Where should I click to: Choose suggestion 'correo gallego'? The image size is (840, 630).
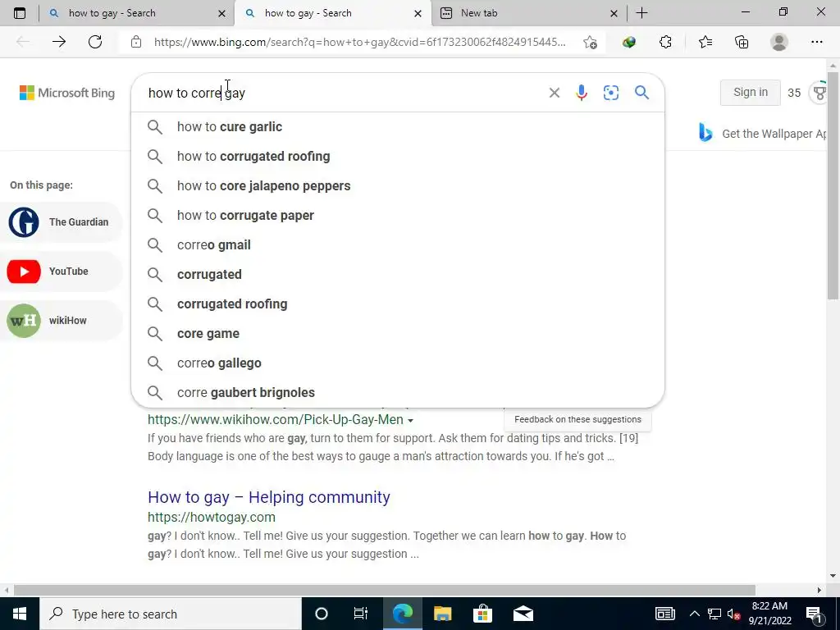pyautogui.click(x=398, y=363)
